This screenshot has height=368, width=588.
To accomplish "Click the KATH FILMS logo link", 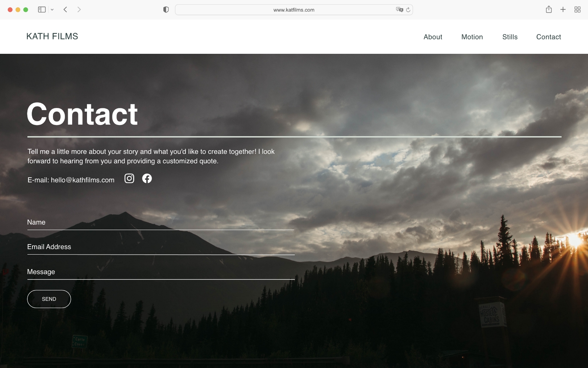I will tap(52, 36).
